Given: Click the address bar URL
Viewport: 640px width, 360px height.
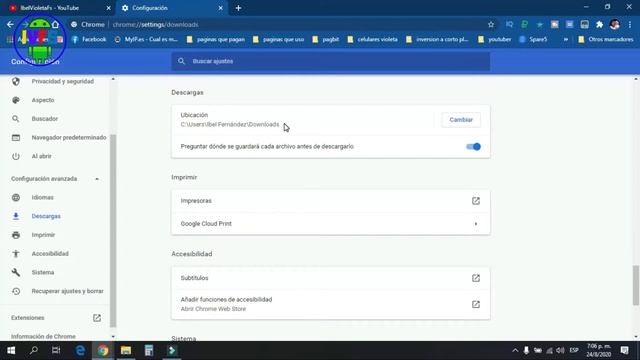Looking at the screenshot, I should [156, 24].
